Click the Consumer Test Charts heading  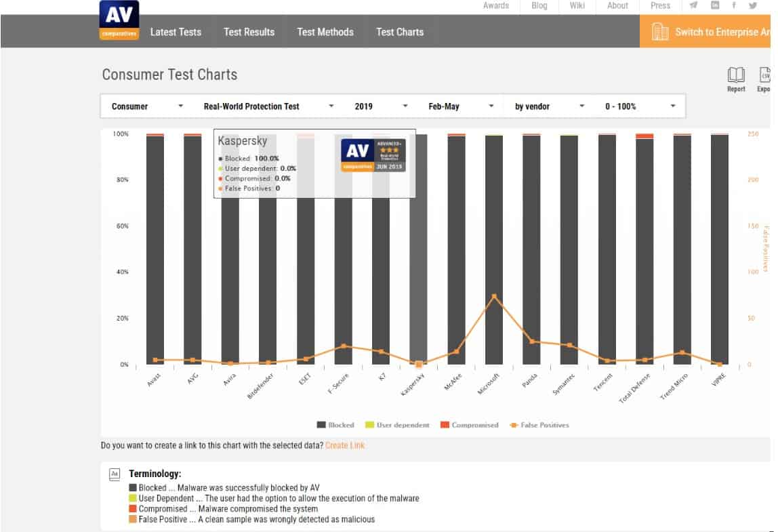point(169,75)
